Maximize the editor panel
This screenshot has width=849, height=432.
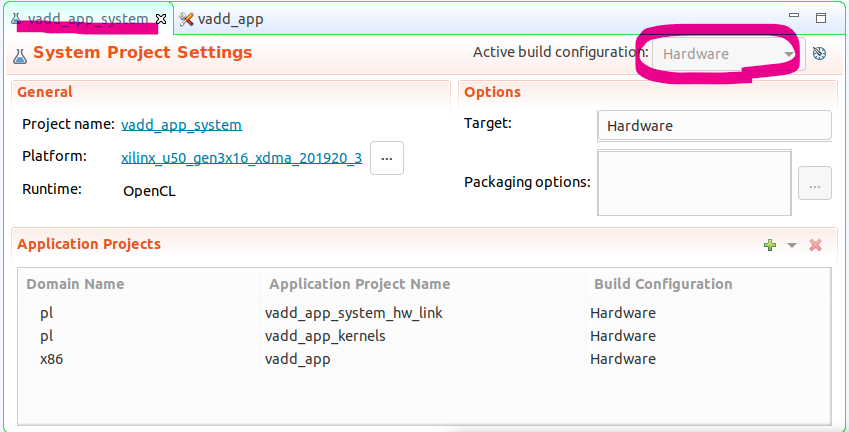click(x=821, y=18)
